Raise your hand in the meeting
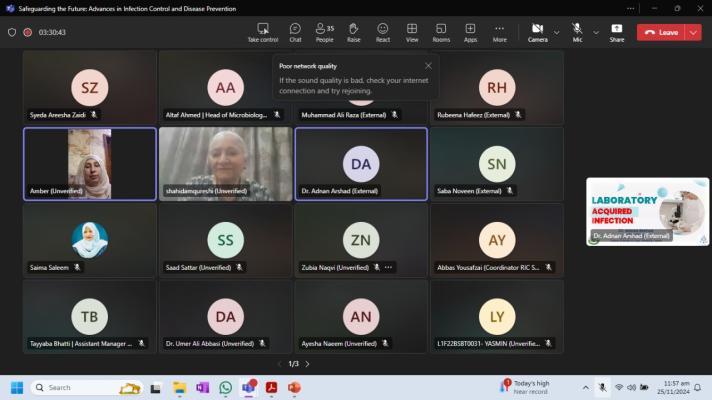The width and height of the screenshot is (712, 400). click(x=353, y=32)
